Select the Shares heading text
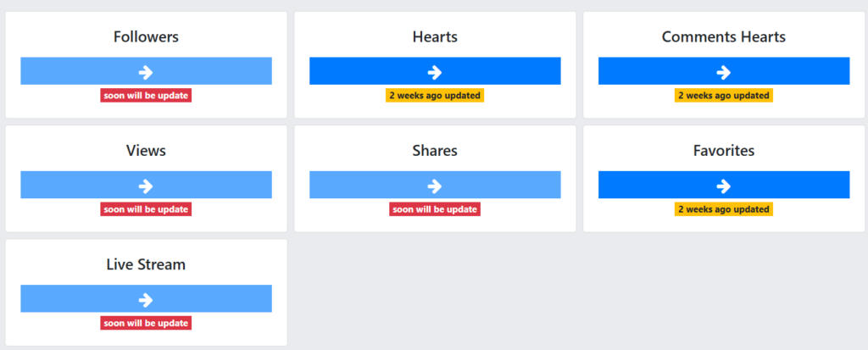Viewport: 868px width, 350px height. pyautogui.click(x=435, y=151)
